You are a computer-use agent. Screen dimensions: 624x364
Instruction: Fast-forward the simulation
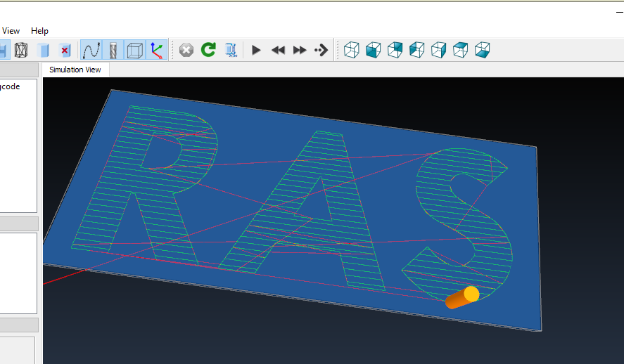tap(300, 50)
